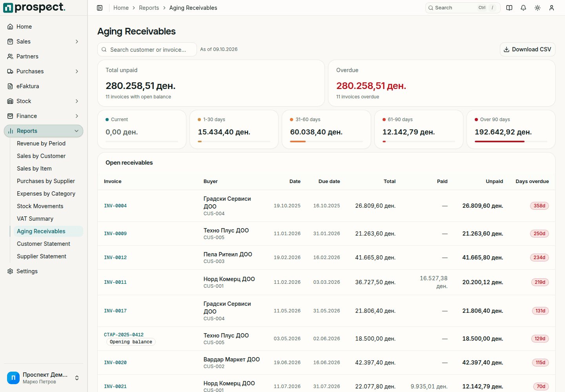Download the receivables as CSV
565x392 pixels.
coord(527,49)
